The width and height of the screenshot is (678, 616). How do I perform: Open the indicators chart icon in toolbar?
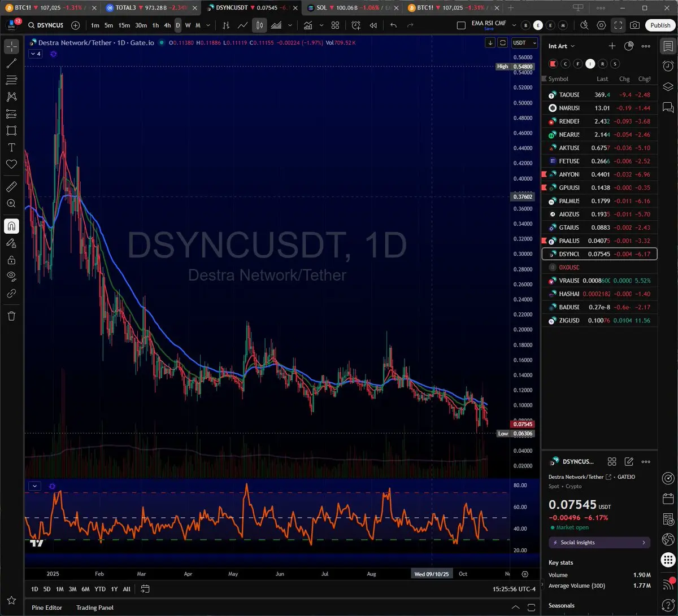tap(308, 25)
